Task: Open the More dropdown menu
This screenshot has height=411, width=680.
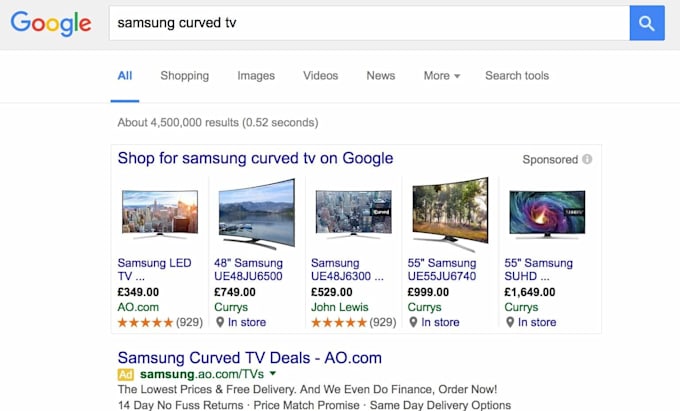Action: click(441, 76)
